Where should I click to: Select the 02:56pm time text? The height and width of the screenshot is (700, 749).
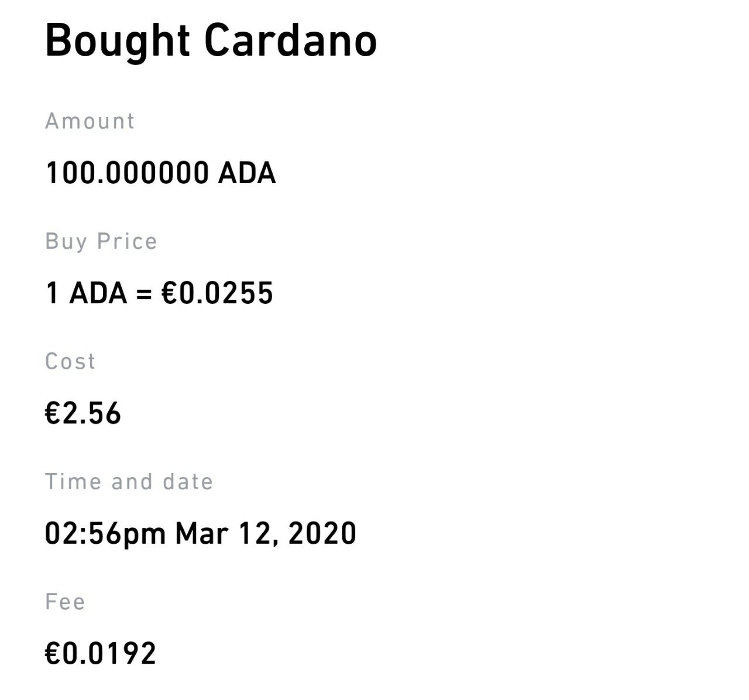coord(105,534)
